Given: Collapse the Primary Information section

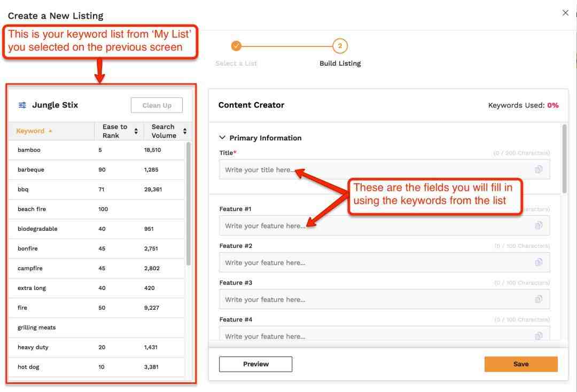Looking at the screenshot, I should pyautogui.click(x=223, y=138).
